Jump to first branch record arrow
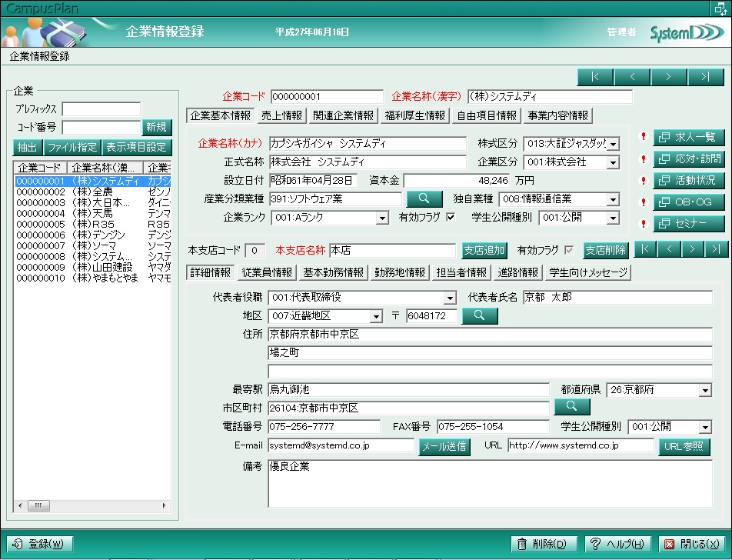732x560 pixels. 644,249
